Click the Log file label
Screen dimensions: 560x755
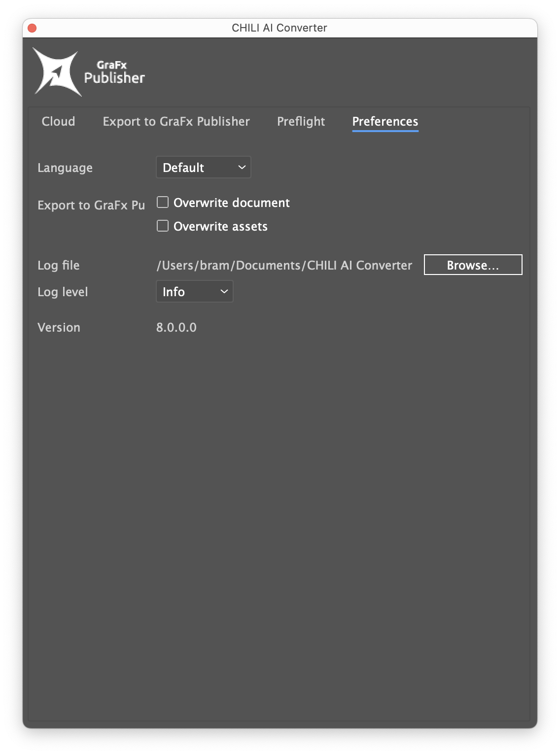(x=58, y=266)
